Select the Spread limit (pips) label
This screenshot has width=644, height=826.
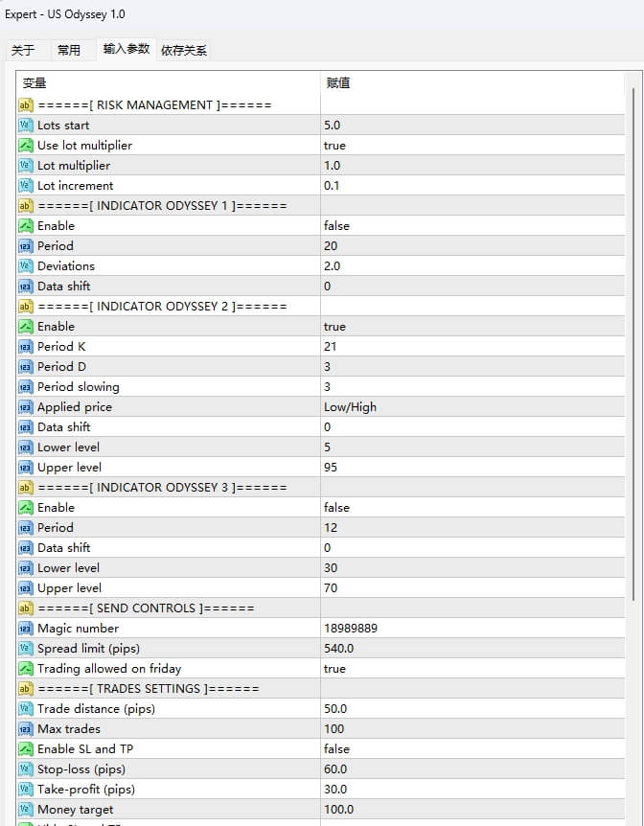pos(88,649)
